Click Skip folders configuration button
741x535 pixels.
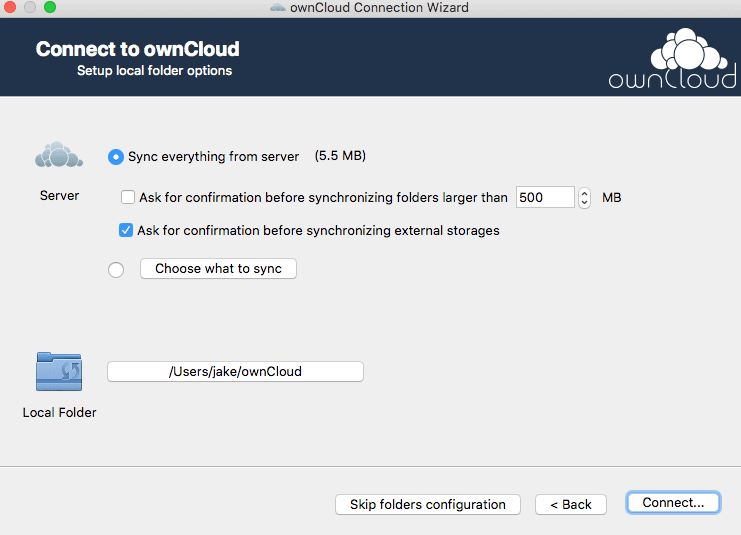tap(428, 504)
